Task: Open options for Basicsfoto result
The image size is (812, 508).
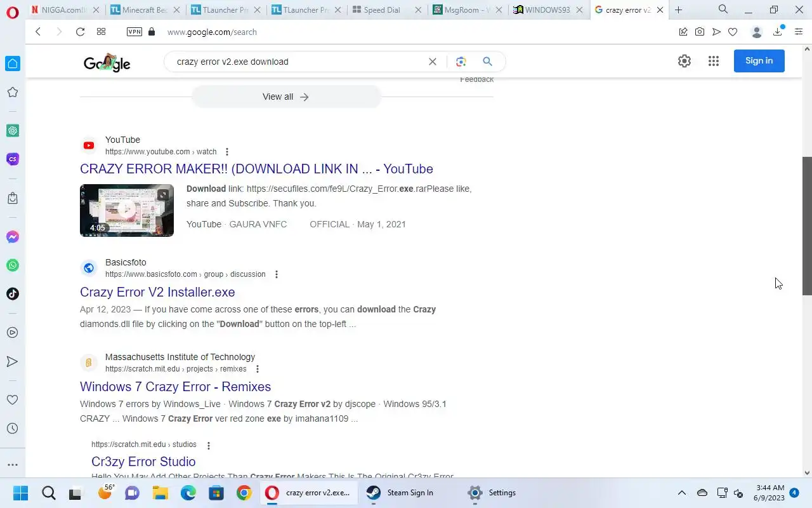Action: [x=277, y=274]
